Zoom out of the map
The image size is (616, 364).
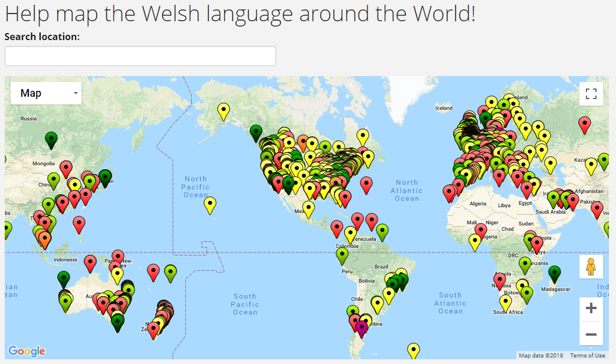pyautogui.click(x=591, y=335)
